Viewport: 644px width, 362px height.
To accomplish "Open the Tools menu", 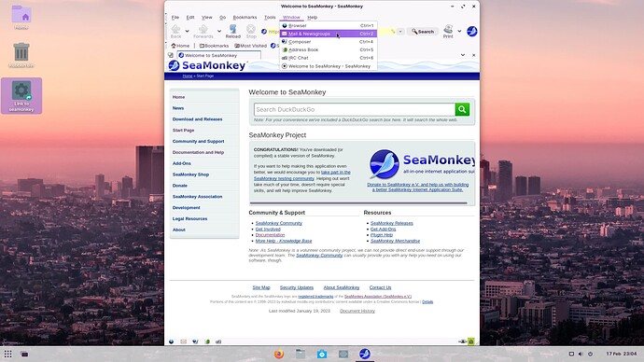I will click(270, 17).
